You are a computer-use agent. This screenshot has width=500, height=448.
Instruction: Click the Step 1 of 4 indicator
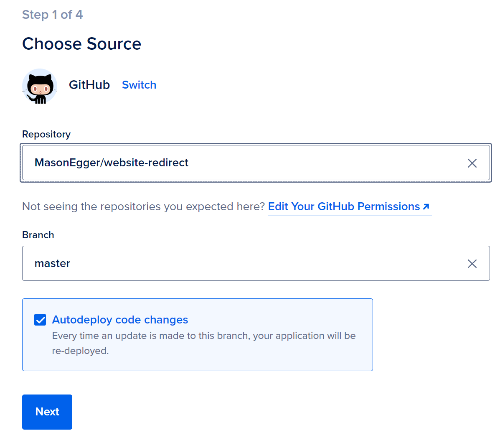click(52, 15)
